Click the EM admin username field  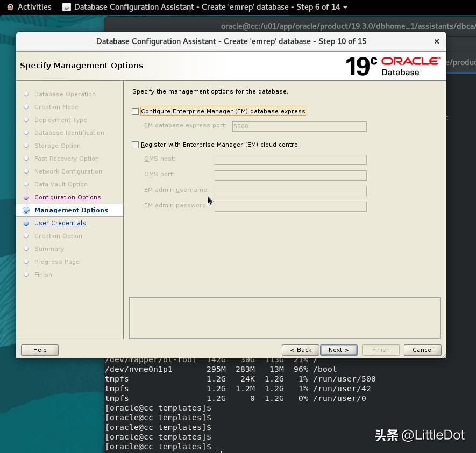click(x=290, y=191)
